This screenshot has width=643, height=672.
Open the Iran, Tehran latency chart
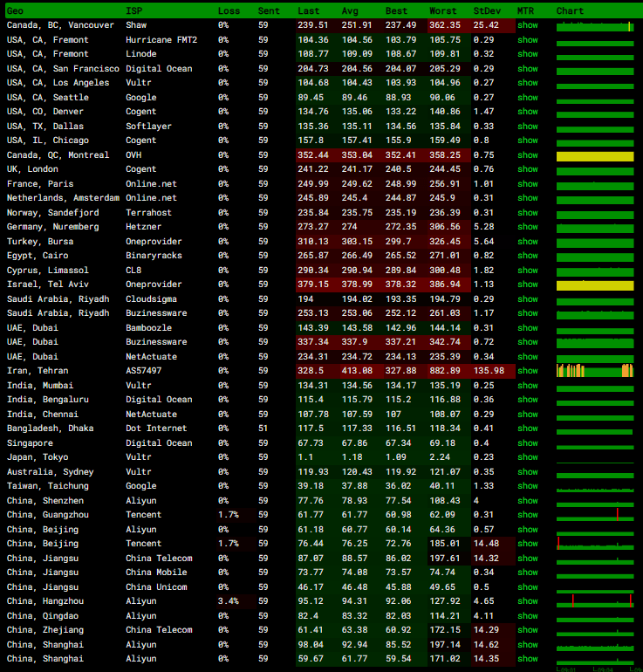pyautogui.click(x=595, y=371)
